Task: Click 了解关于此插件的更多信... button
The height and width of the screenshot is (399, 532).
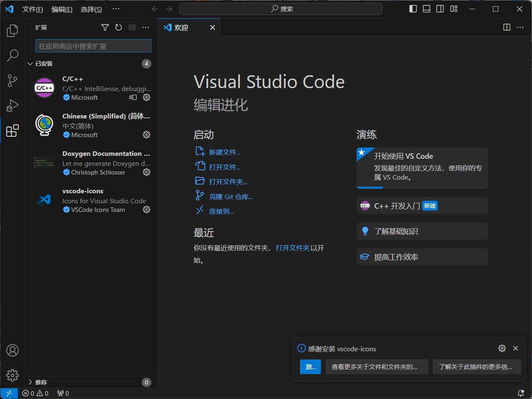Action: [x=477, y=367]
